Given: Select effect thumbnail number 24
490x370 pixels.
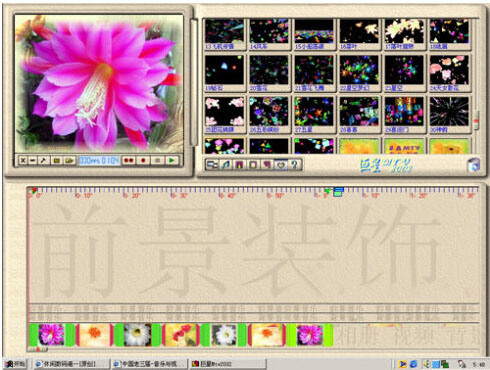Looking at the screenshot, I should tap(449, 73).
